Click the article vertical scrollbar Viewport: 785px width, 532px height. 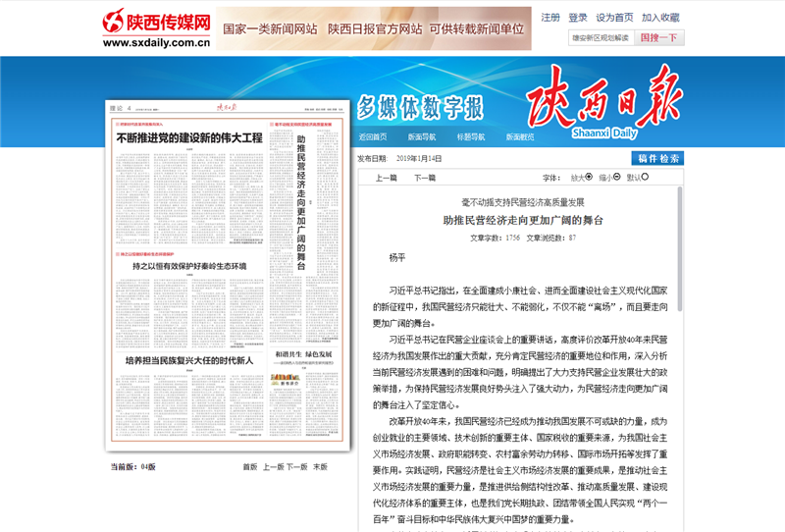pyautogui.click(x=680, y=249)
